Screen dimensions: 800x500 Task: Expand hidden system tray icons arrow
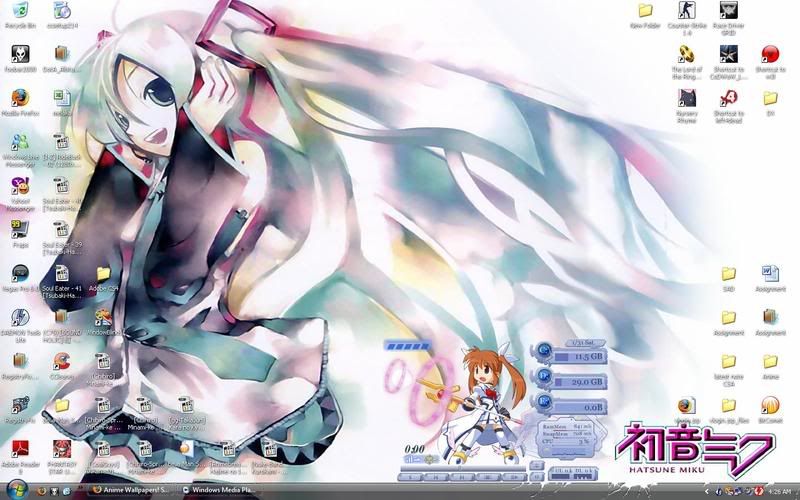(x=707, y=491)
